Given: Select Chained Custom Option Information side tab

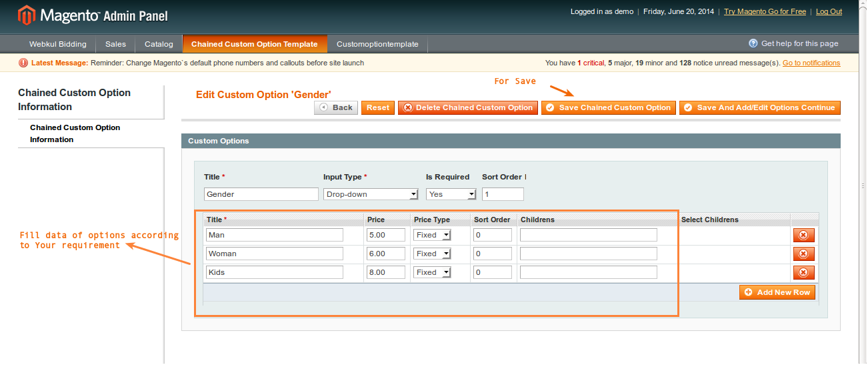Looking at the screenshot, I should pos(91,133).
